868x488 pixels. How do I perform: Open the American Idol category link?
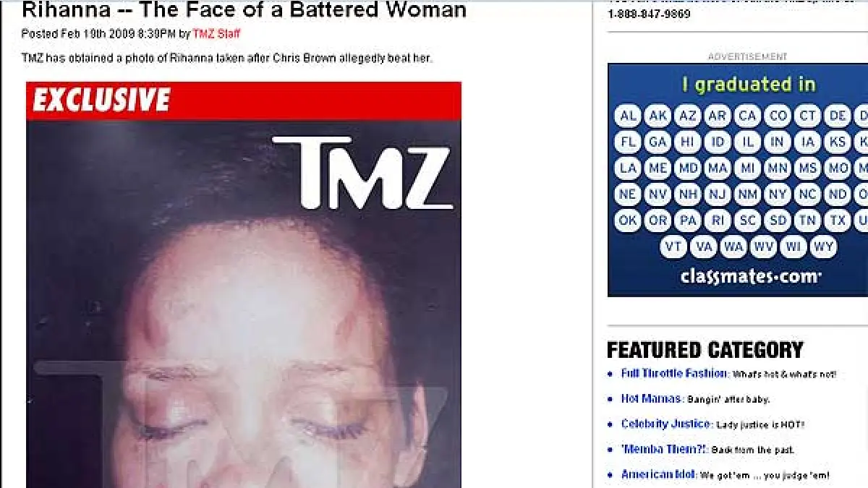[658, 475]
